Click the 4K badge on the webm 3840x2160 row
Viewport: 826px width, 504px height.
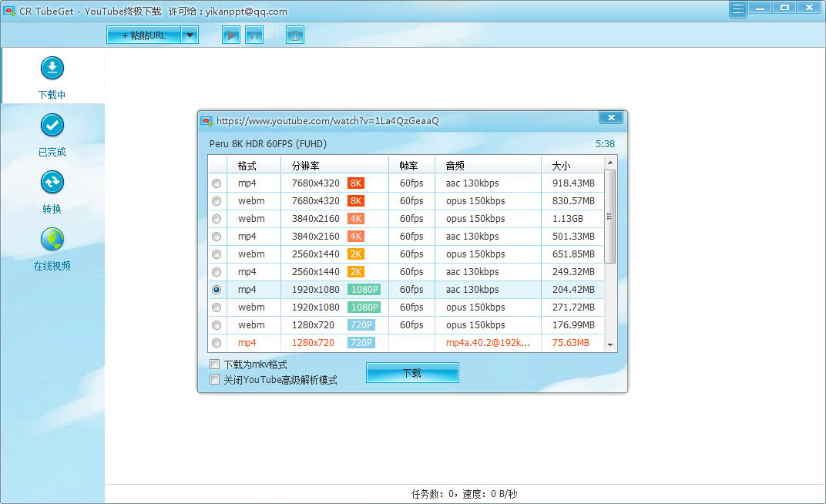tap(356, 219)
